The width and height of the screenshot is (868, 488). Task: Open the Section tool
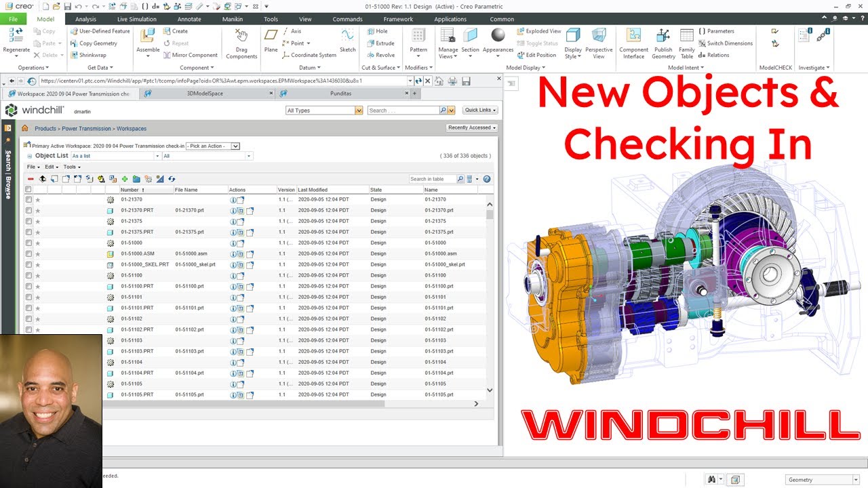470,35
